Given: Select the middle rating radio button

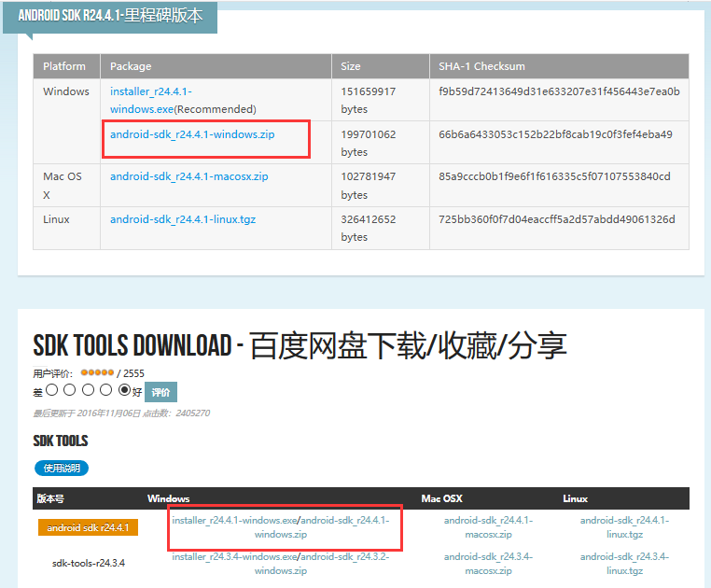Looking at the screenshot, I should [x=88, y=390].
